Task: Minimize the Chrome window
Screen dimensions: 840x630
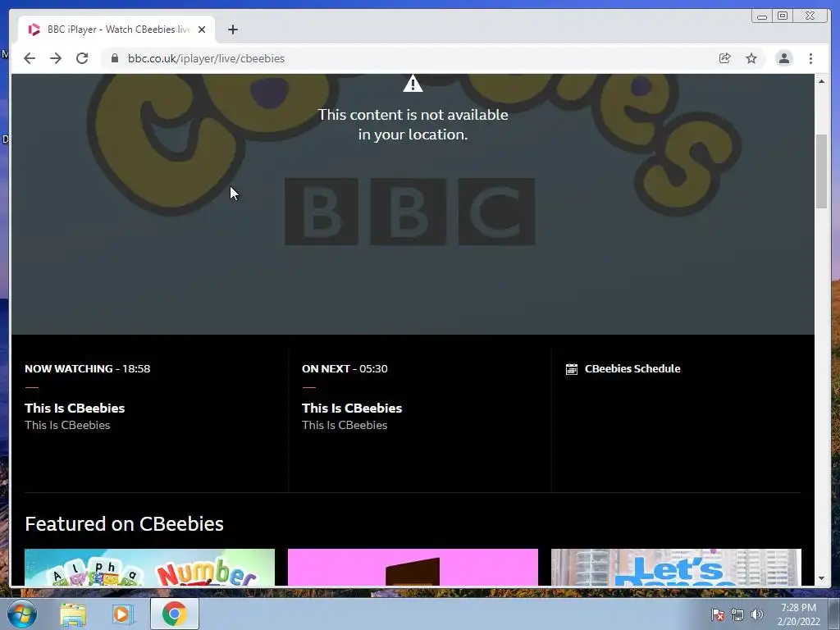Action: (762, 16)
